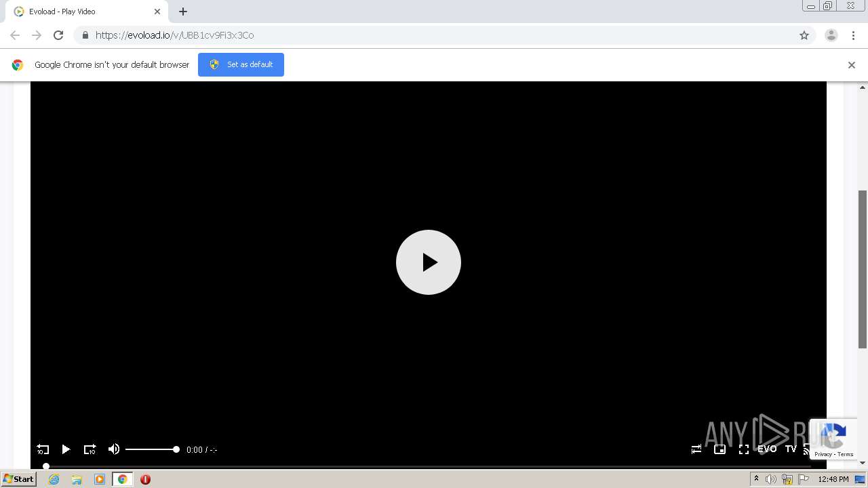Adjust the player volume slider
868x488 pixels.
pos(152,449)
